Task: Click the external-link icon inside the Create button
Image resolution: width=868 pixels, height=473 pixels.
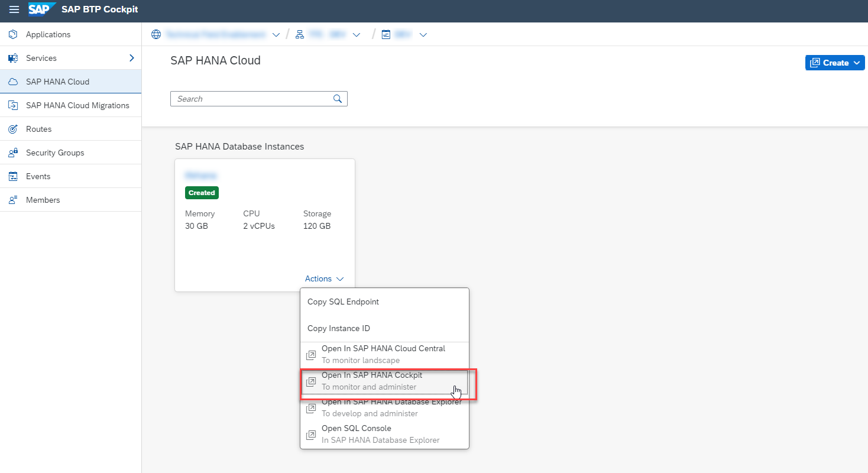Action: pyautogui.click(x=815, y=63)
